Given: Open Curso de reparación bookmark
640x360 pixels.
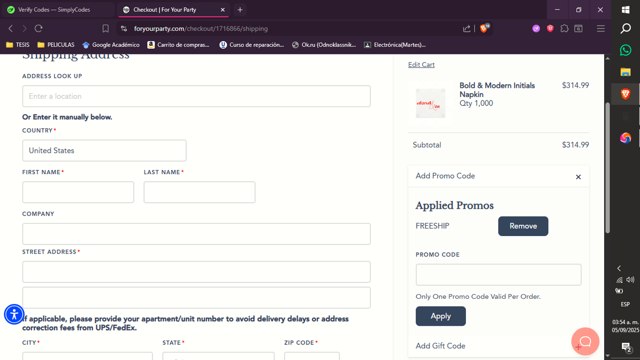Looking at the screenshot, I should [x=251, y=45].
